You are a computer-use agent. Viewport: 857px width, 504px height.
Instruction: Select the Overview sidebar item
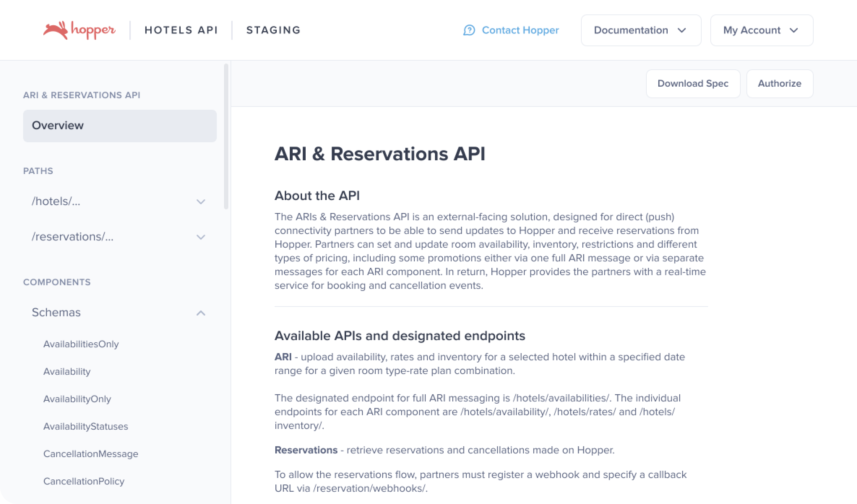tap(120, 126)
